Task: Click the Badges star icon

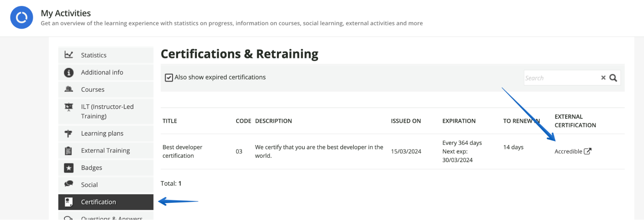Action: (69, 167)
